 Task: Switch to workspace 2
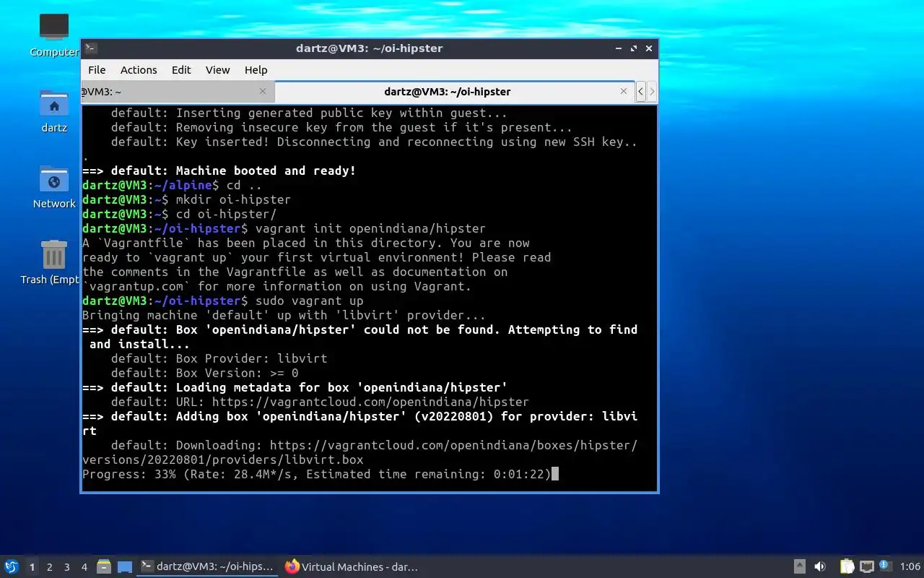click(x=49, y=567)
